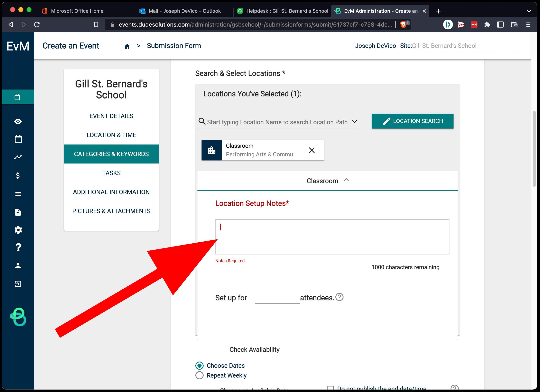Open the analytics trend-line icon in the sidebar
Viewport: 540px width, 392px height.
click(x=18, y=157)
